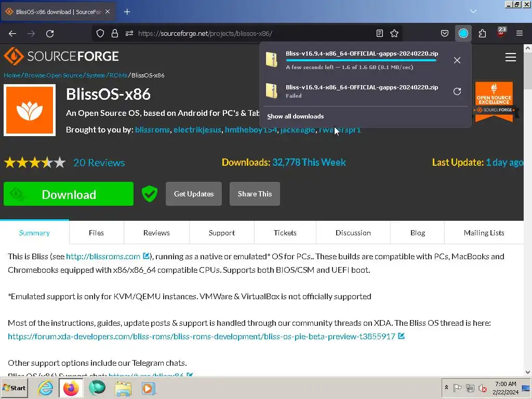Open System breadcrumb link

(x=96, y=75)
